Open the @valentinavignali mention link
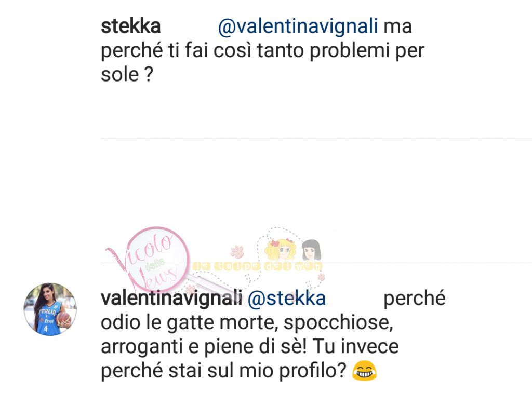The width and height of the screenshot is (532, 393). pos(298,27)
